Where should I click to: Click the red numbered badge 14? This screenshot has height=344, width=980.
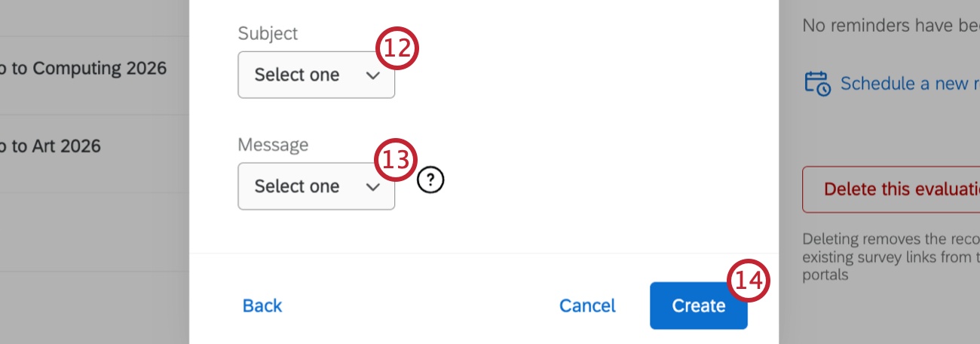[749, 281]
